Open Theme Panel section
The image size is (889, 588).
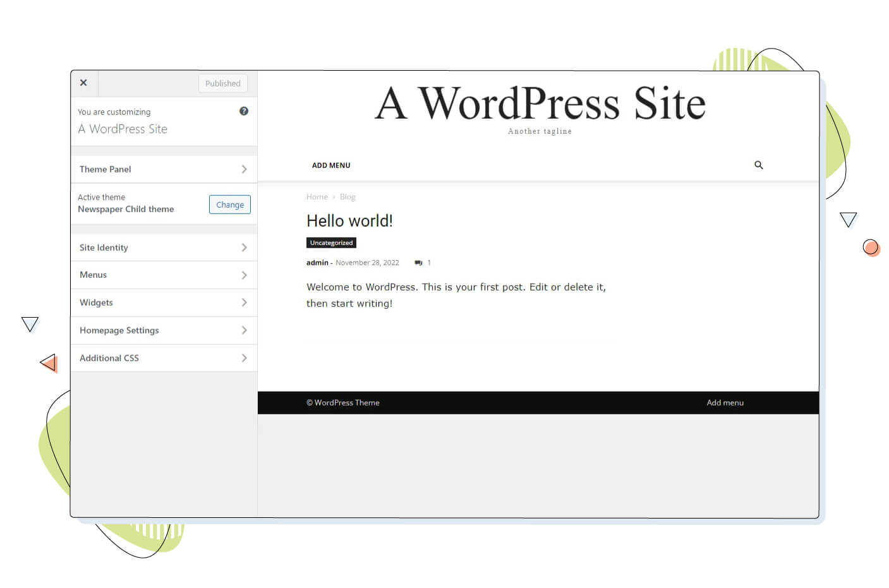point(164,169)
